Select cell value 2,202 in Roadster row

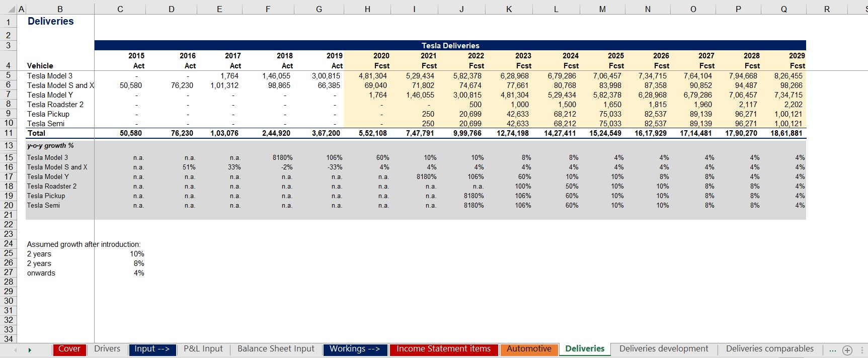(793, 105)
